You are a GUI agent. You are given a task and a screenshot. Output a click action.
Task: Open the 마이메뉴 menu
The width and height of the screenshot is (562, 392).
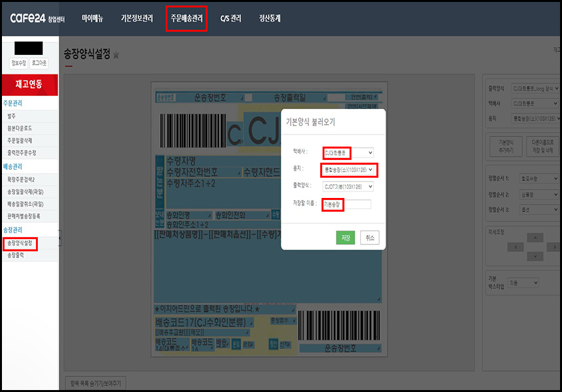point(93,18)
